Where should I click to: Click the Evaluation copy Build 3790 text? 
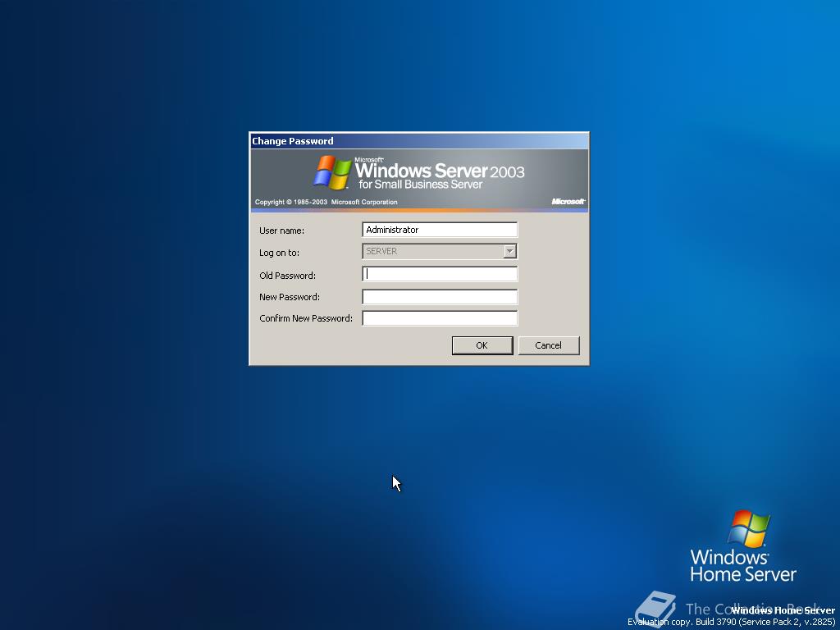point(731,622)
